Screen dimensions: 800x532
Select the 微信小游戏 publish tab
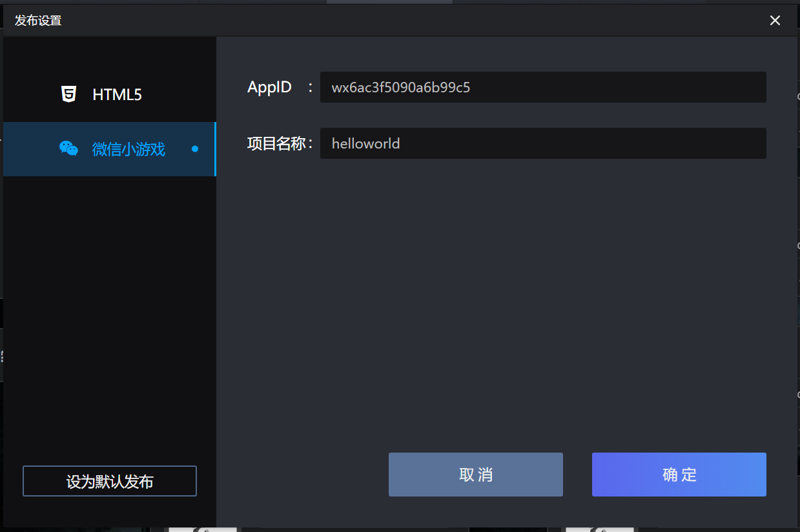(x=128, y=149)
